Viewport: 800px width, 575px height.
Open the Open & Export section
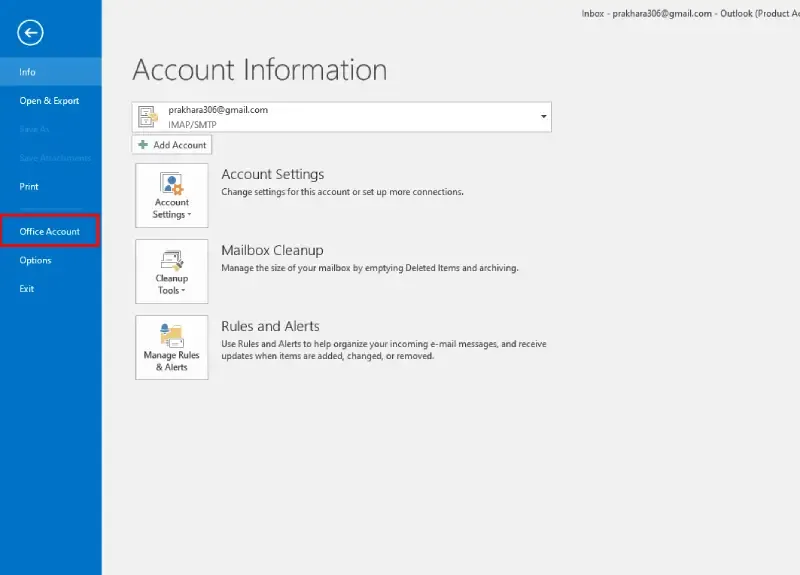pyautogui.click(x=49, y=101)
